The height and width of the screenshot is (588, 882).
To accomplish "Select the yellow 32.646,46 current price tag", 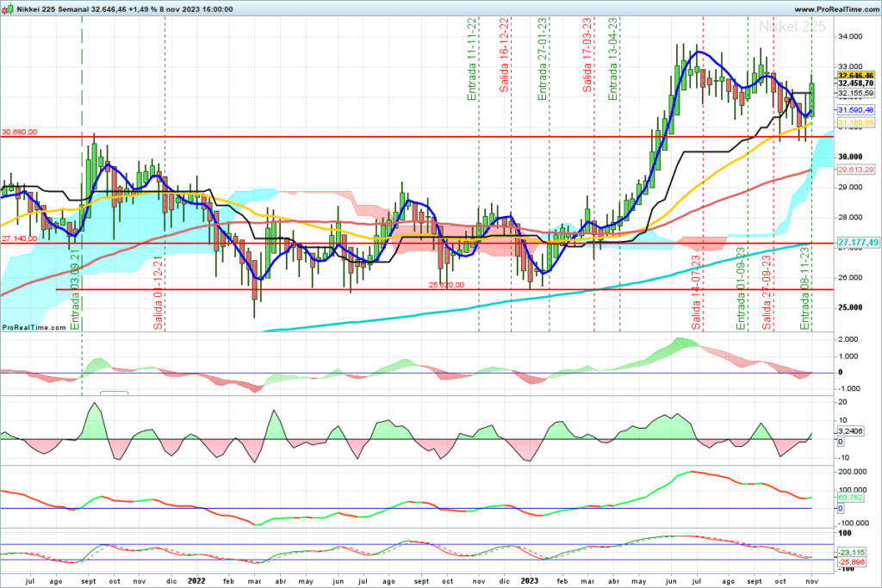I will 855,75.
